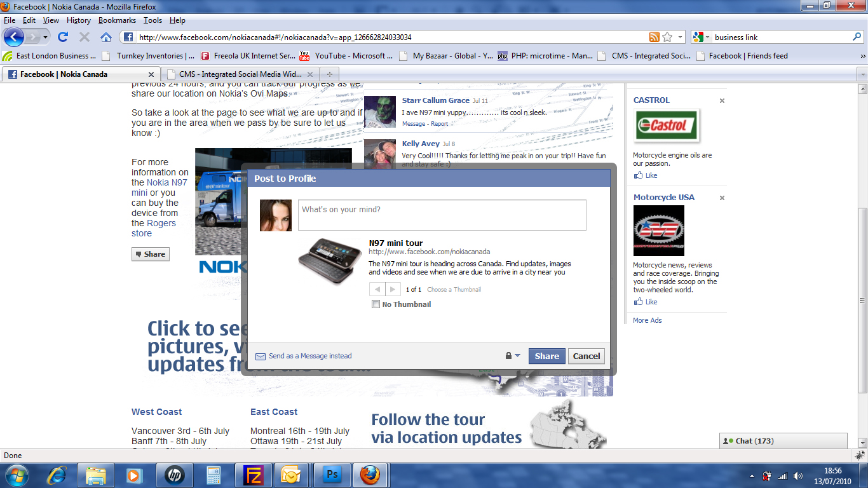Click the Firefox Reload page icon
The width and height of the screenshot is (868, 488).
[x=63, y=37]
